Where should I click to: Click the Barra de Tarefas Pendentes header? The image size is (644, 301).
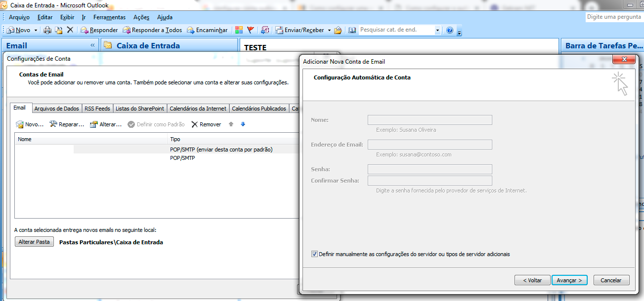pyautogui.click(x=603, y=45)
